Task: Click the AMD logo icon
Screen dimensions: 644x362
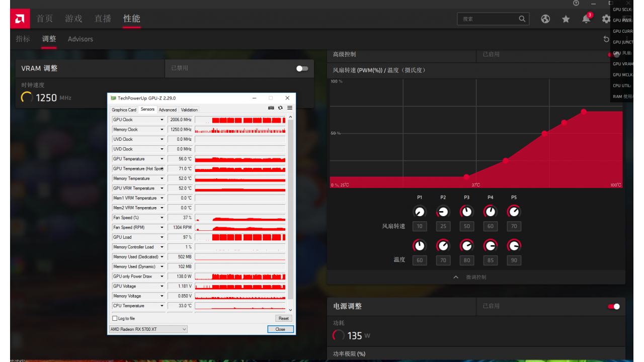Action: [x=20, y=19]
